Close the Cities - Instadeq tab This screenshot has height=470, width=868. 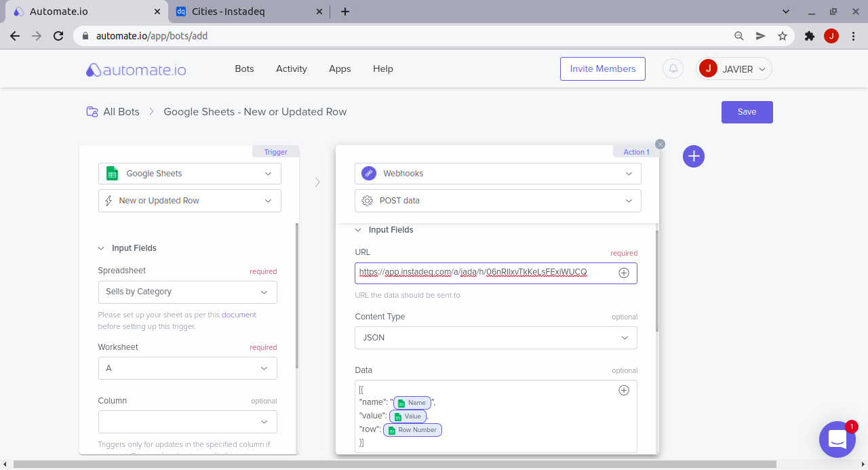click(320, 12)
